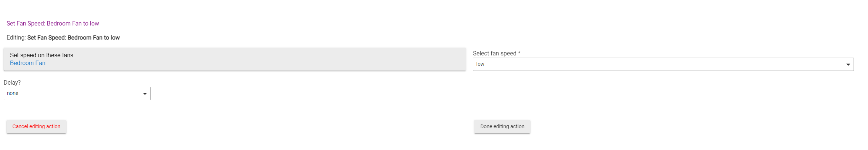
Task: Open the Delay dropdown arrow
Action: [x=145, y=94]
